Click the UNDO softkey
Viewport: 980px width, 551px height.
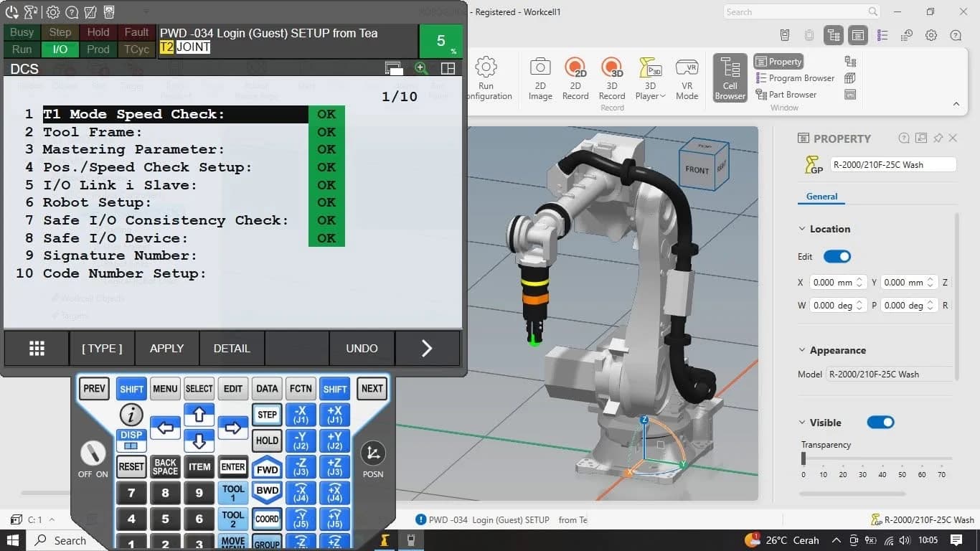tap(362, 348)
